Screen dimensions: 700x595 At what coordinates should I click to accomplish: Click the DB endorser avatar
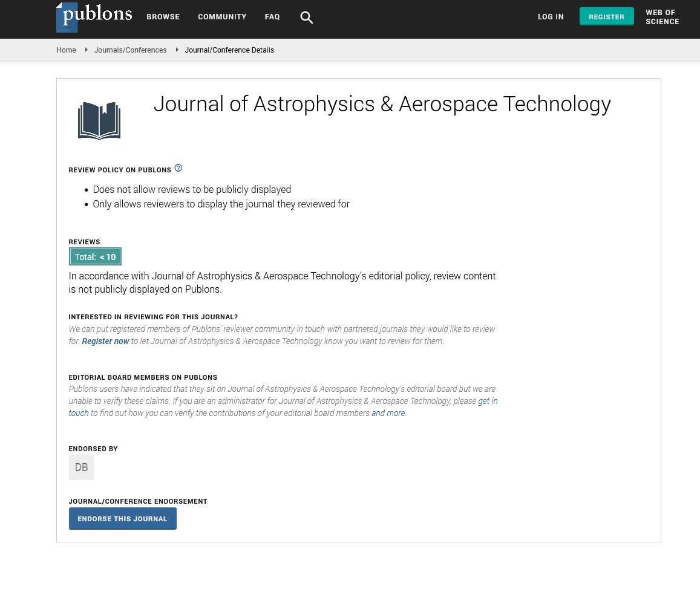82,467
